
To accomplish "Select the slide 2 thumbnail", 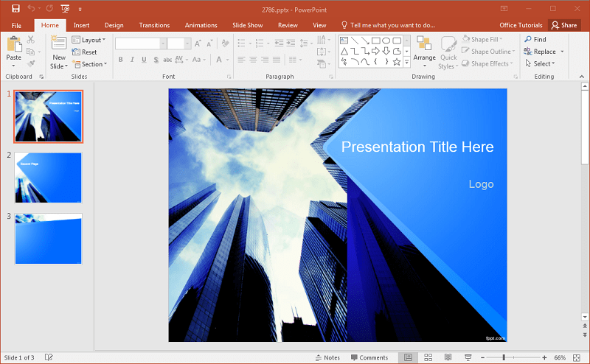I will tap(48, 178).
